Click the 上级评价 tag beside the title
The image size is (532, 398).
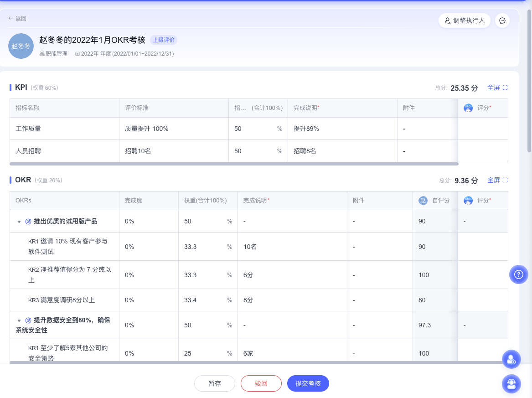164,40
